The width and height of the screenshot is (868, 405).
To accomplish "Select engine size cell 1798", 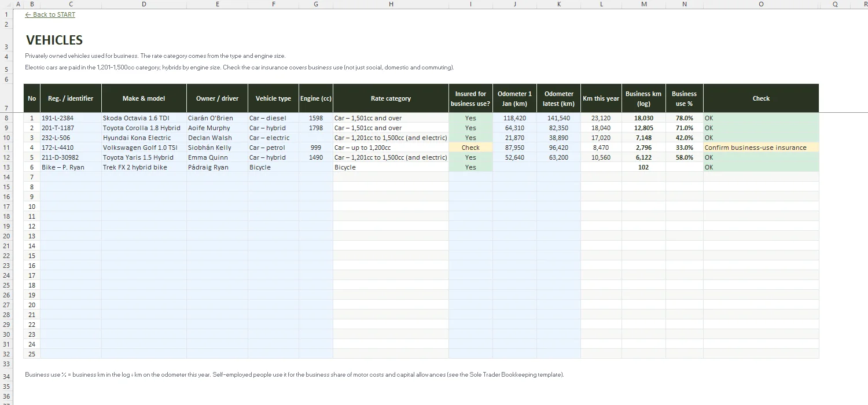I will pos(316,128).
